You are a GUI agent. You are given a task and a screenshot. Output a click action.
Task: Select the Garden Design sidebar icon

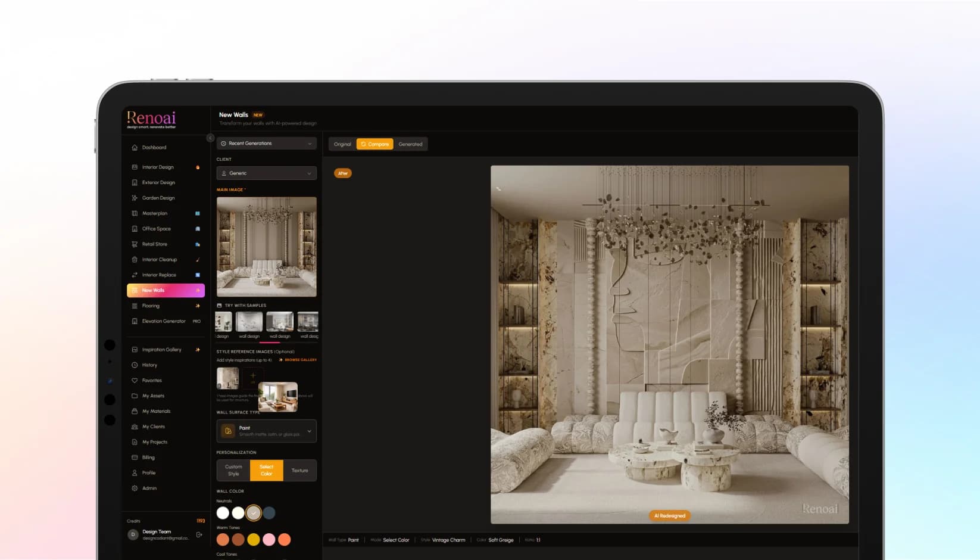click(135, 198)
